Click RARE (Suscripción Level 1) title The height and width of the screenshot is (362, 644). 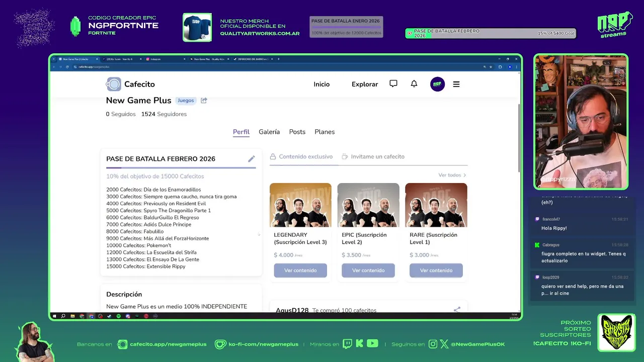pos(434,238)
